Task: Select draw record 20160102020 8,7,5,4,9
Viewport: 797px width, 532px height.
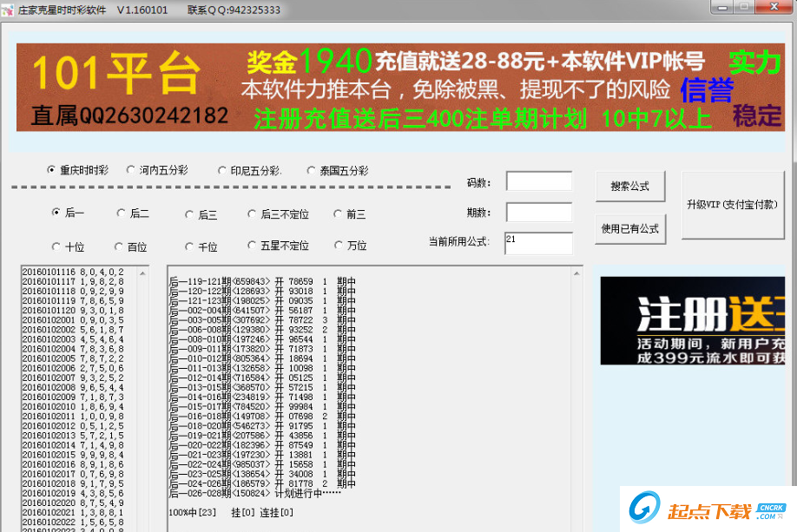Action: point(73,503)
